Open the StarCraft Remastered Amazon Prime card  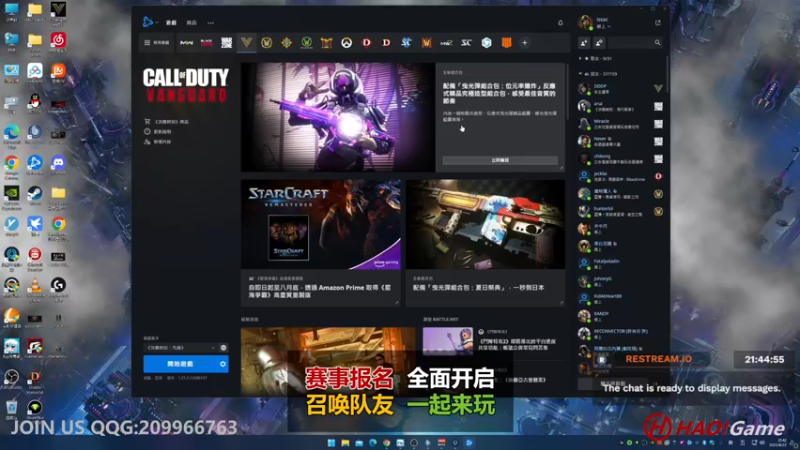pyautogui.click(x=321, y=243)
